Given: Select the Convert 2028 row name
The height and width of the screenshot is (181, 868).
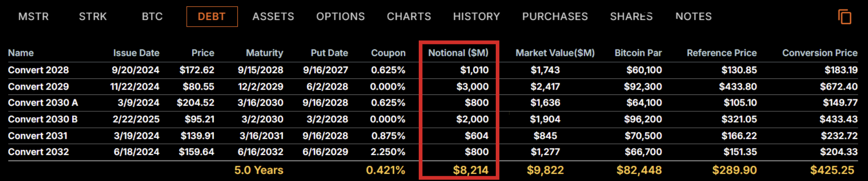Looking at the screenshot, I should point(39,70).
